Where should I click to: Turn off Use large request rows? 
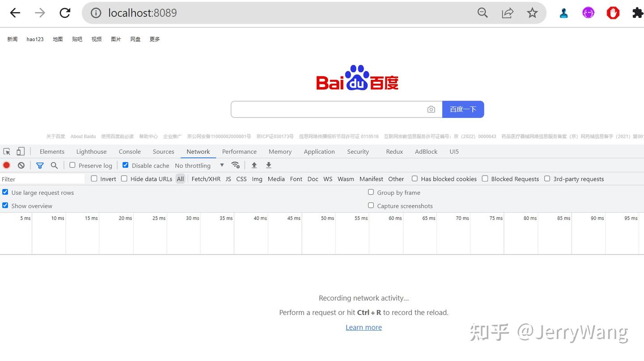pos(5,192)
